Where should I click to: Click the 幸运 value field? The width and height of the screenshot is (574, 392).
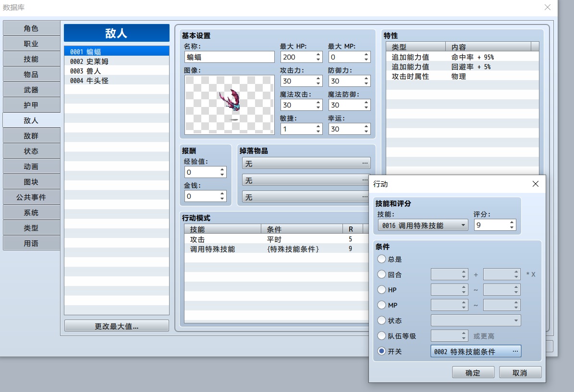pyautogui.click(x=345, y=129)
